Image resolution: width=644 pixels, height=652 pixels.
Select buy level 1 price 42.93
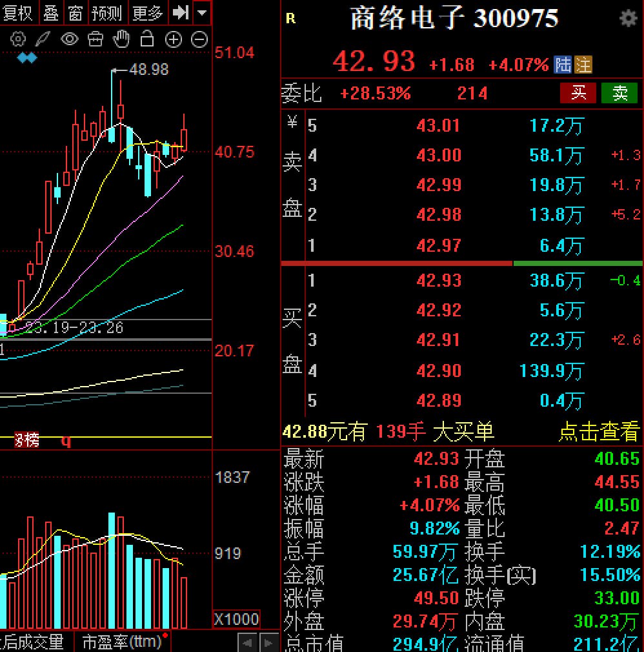point(439,281)
